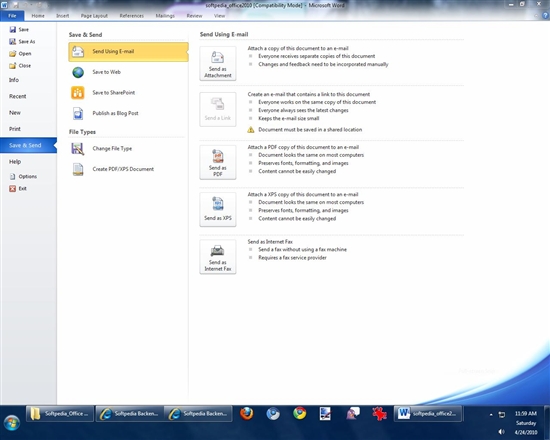Select Send Using E-mail option
The image size is (550, 440).
[x=128, y=52]
